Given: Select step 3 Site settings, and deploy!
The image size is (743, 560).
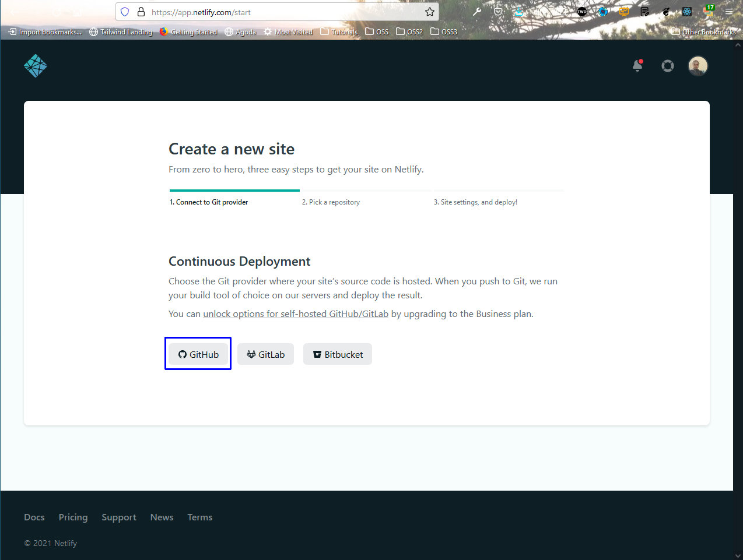Looking at the screenshot, I should [475, 202].
